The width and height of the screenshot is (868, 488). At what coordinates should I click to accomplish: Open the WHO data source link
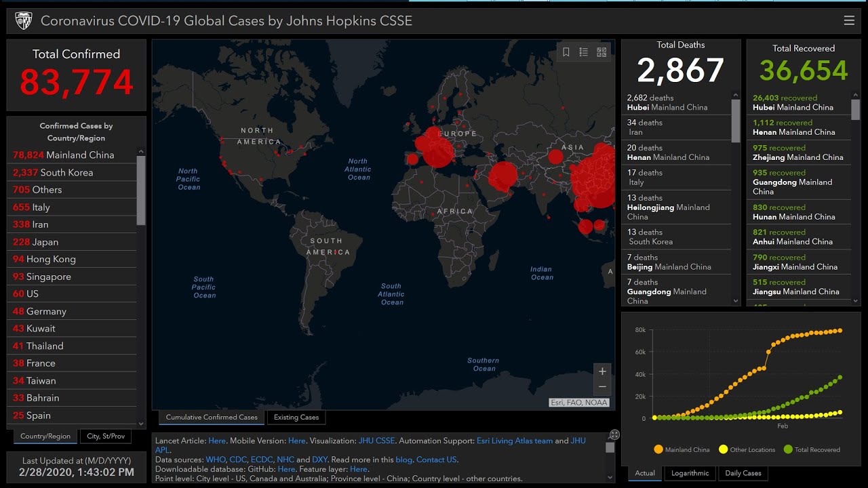coord(216,460)
